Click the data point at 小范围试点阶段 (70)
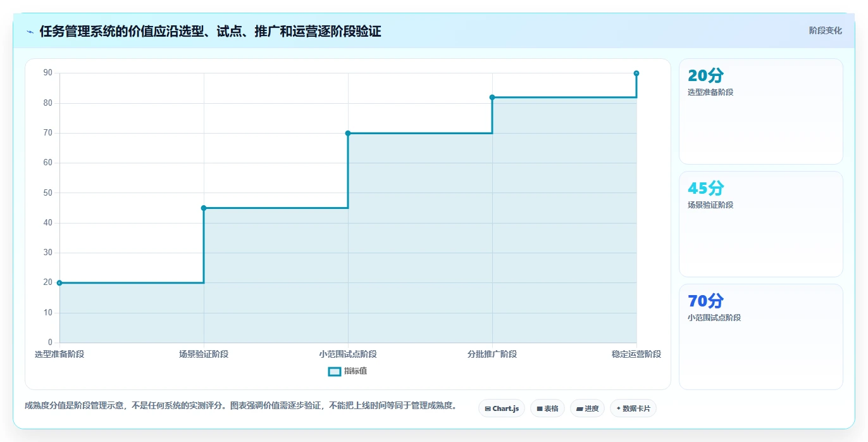Screen dimensions: 868x442 348,133
